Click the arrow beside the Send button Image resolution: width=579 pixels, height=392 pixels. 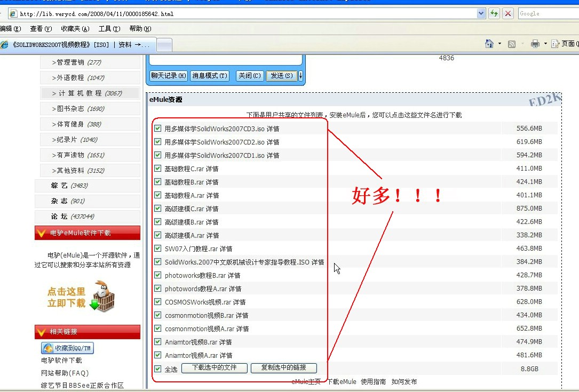tap(300, 76)
